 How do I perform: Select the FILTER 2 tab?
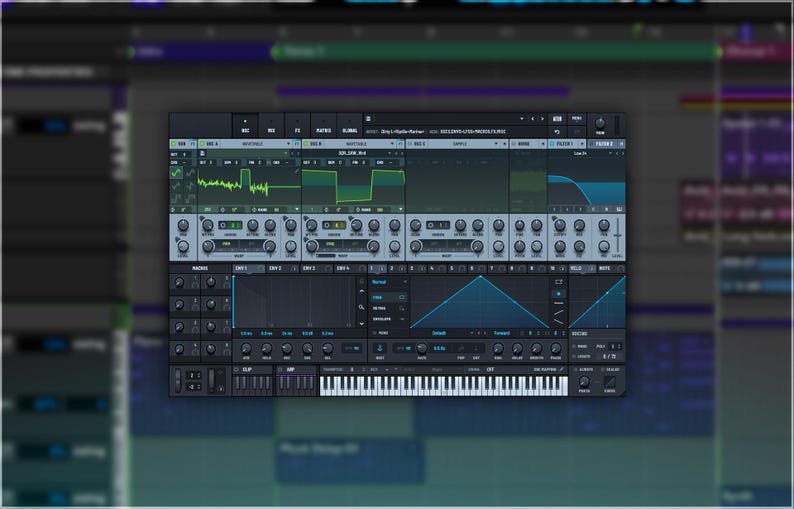[x=604, y=144]
